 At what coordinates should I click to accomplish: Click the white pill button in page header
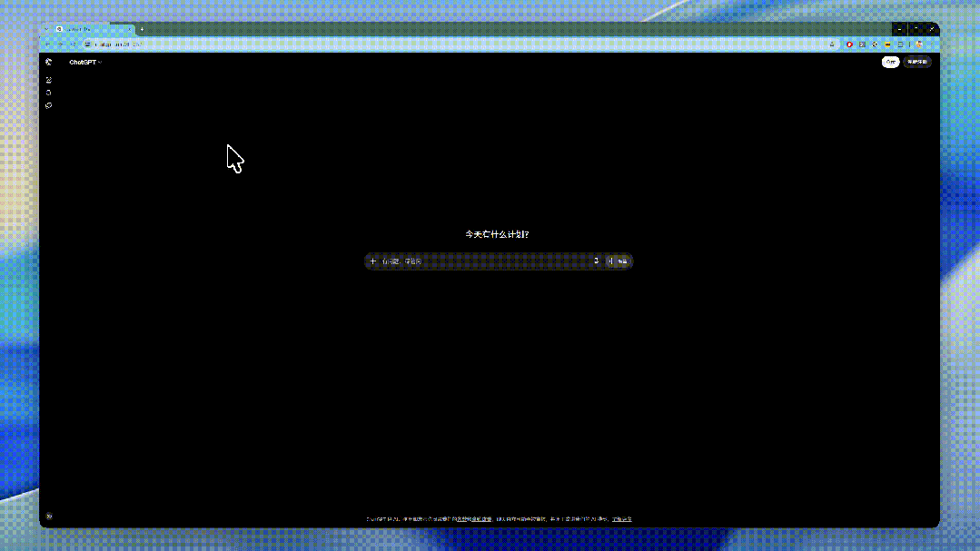(891, 62)
